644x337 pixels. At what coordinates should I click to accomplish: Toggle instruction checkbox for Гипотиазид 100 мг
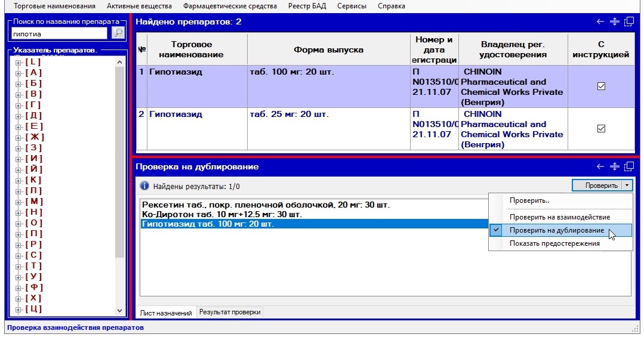(601, 86)
